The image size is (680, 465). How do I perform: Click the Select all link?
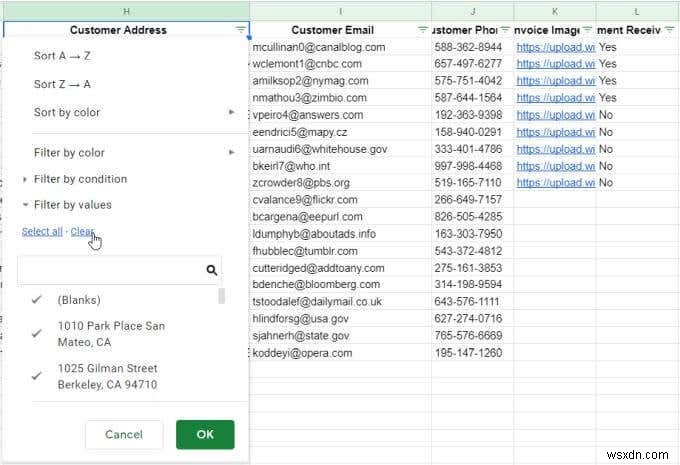[42, 231]
